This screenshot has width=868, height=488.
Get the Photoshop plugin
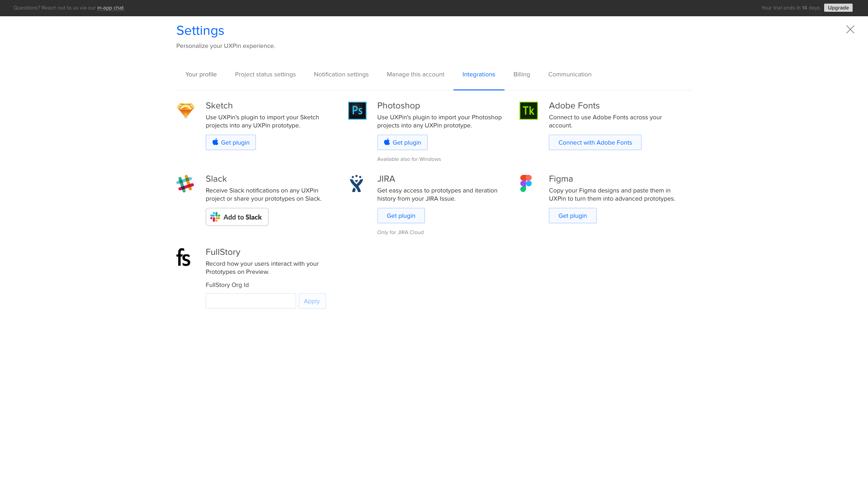(x=402, y=142)
